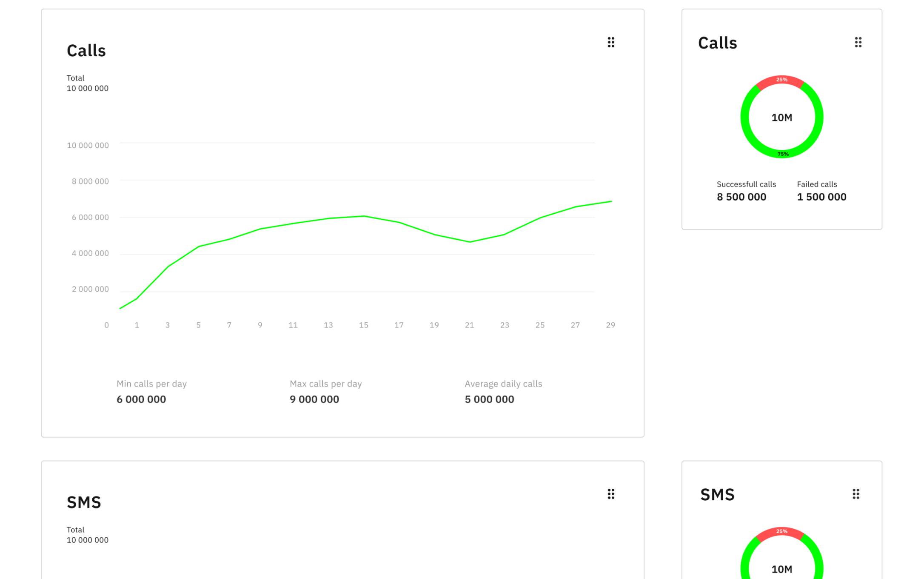This screenshot has width=924, height=579.
Task: Click the Max calls per day statistic
Action: pos(326,392)
